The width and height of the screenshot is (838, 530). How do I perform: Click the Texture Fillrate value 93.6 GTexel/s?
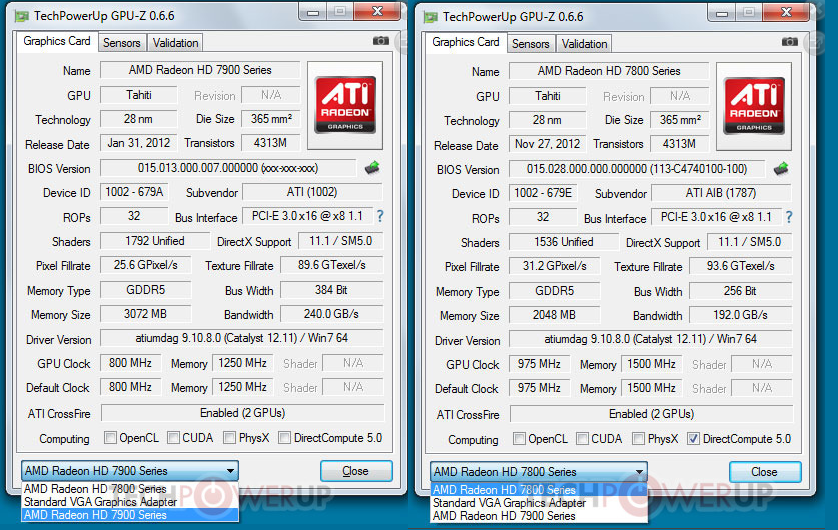(740, 266)
